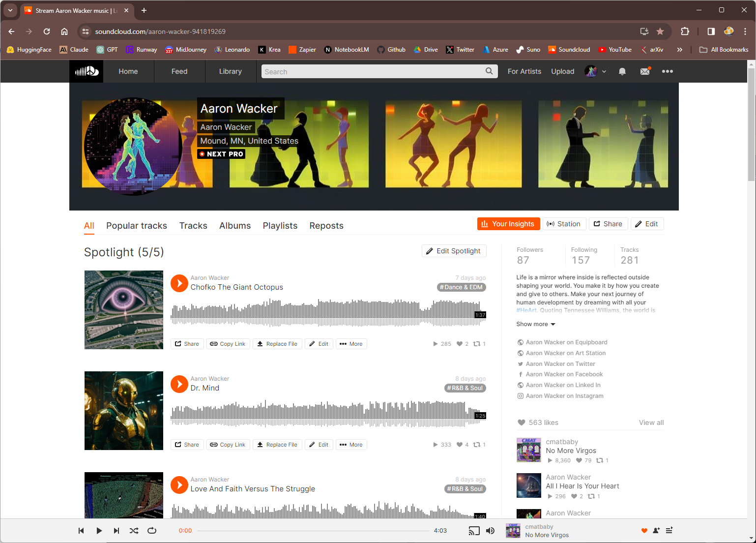The image size is (756, 543).
Task: Open Library in top navigation
Action: tap(231, 71)
